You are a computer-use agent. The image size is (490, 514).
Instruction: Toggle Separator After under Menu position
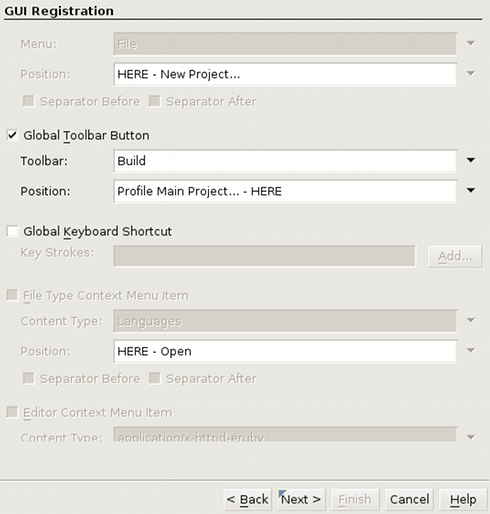[155, 101]
